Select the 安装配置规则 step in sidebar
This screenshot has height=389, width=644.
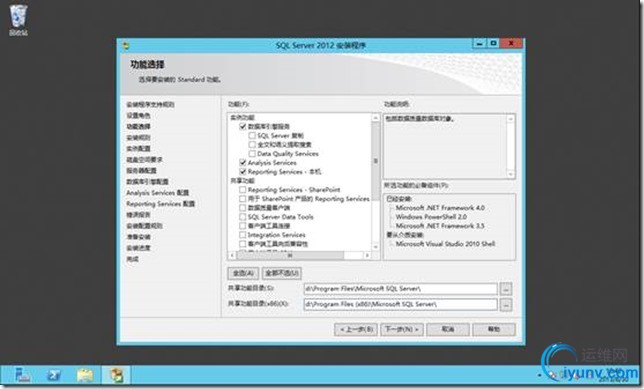(145, 226)
